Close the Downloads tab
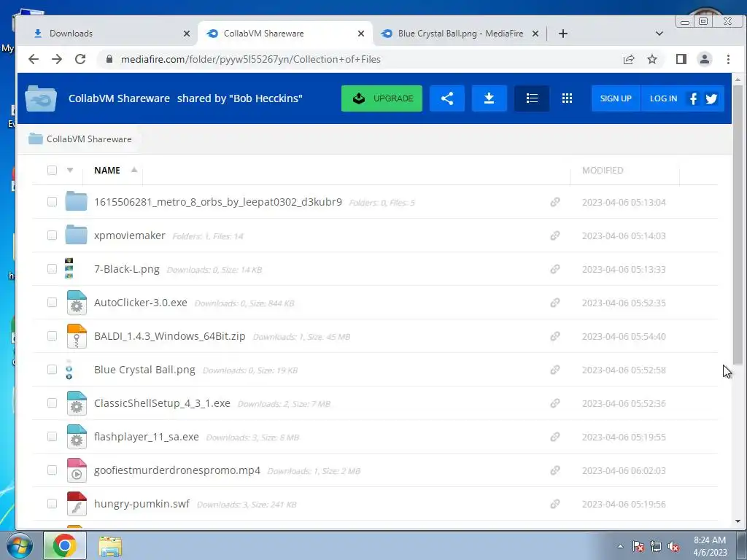747x560 pixels. pyautogui.click(x=187, y=34)
